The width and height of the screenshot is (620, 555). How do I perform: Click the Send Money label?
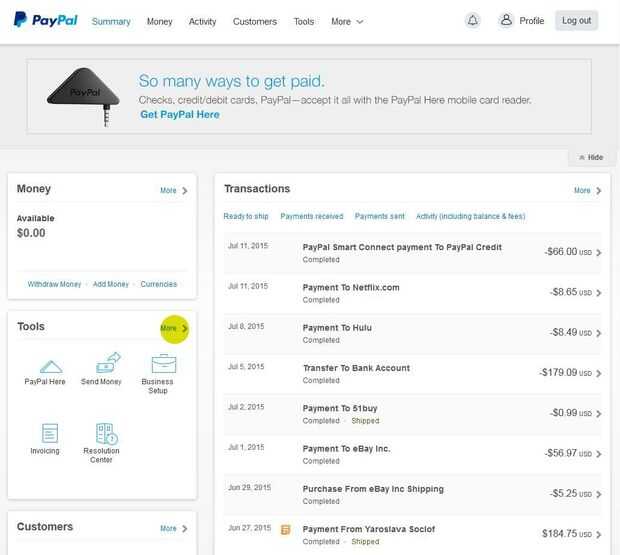point(101,382)
